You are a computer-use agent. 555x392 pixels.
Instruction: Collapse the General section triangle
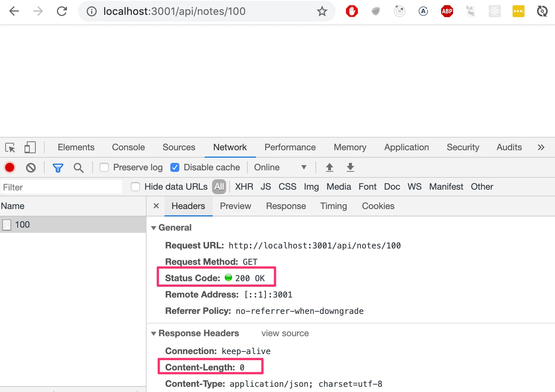point(154,228)
